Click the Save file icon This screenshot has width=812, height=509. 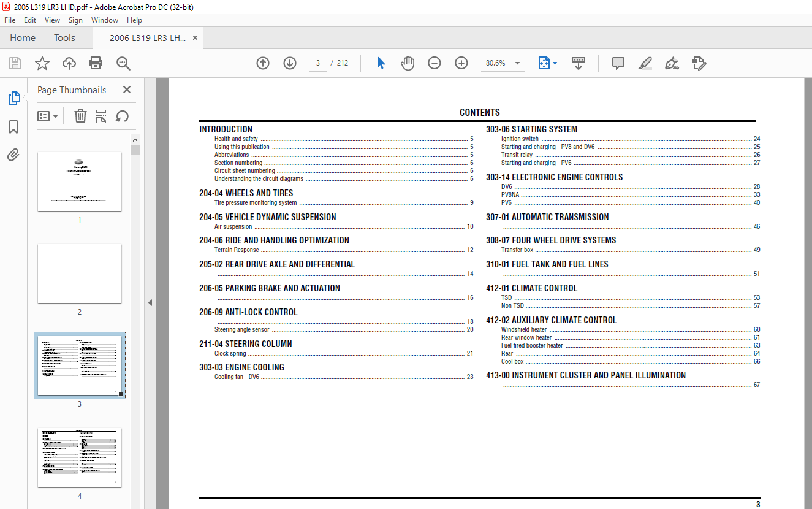tap(15, 63)
